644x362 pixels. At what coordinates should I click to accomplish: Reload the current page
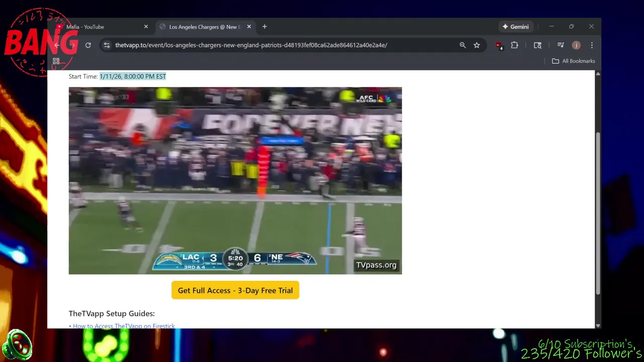pos(88,45)
